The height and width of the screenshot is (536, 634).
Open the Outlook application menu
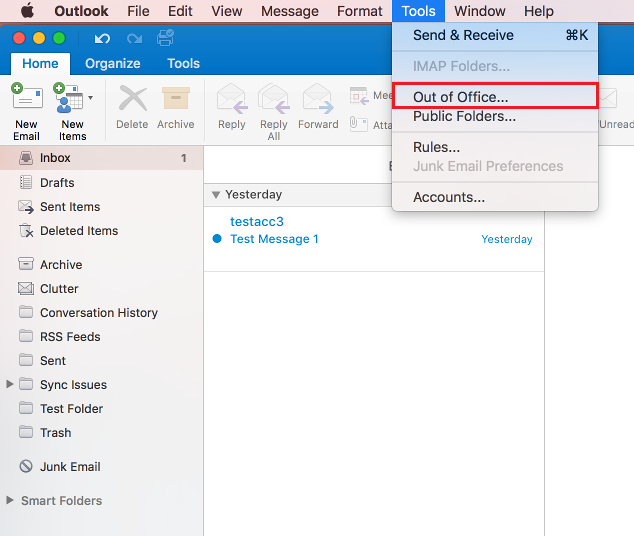pyautogui.click(x=81, y=11)
